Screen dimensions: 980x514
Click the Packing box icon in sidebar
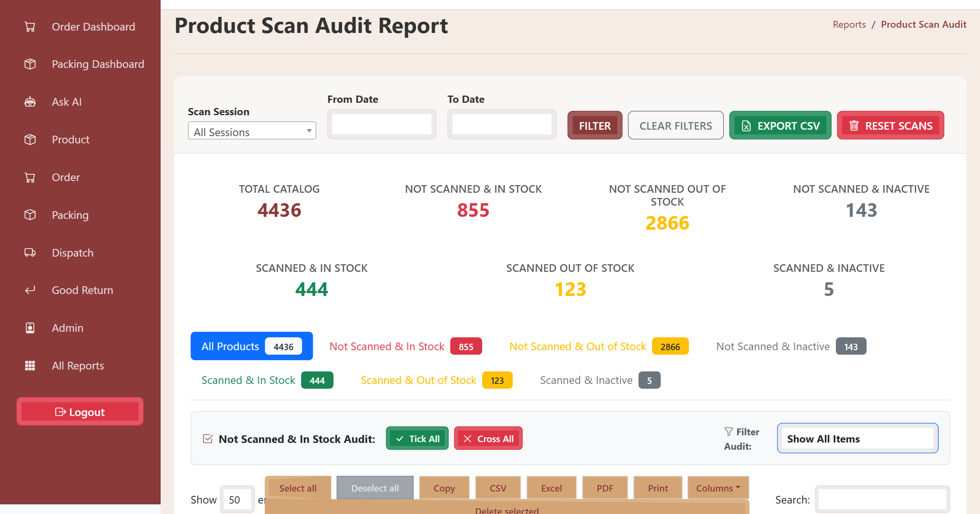coord(30,215)
